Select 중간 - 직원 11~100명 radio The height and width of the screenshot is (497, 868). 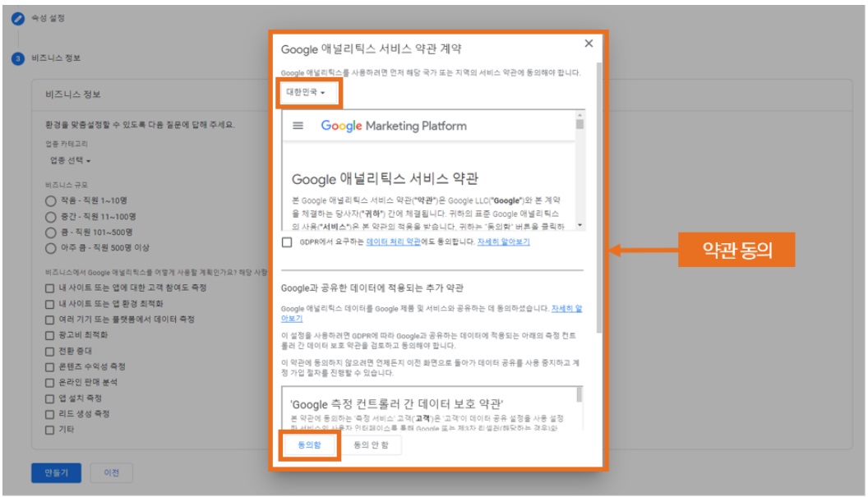point(50,217)
